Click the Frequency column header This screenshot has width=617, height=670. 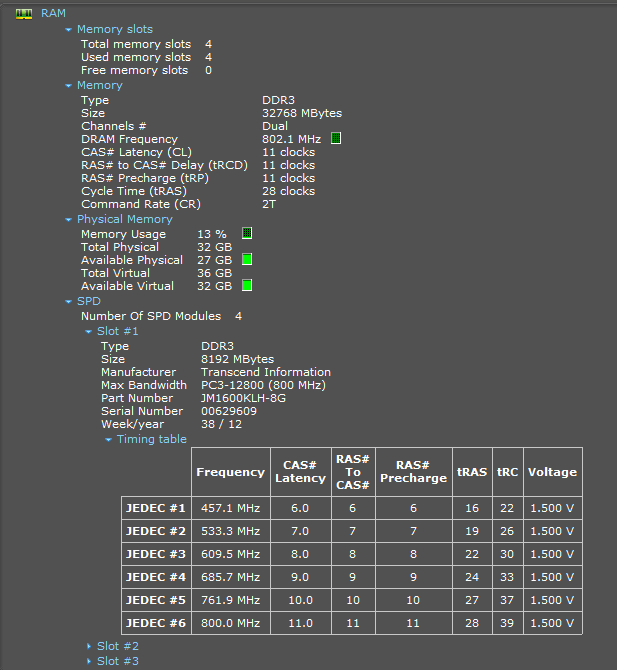[230, 472]
